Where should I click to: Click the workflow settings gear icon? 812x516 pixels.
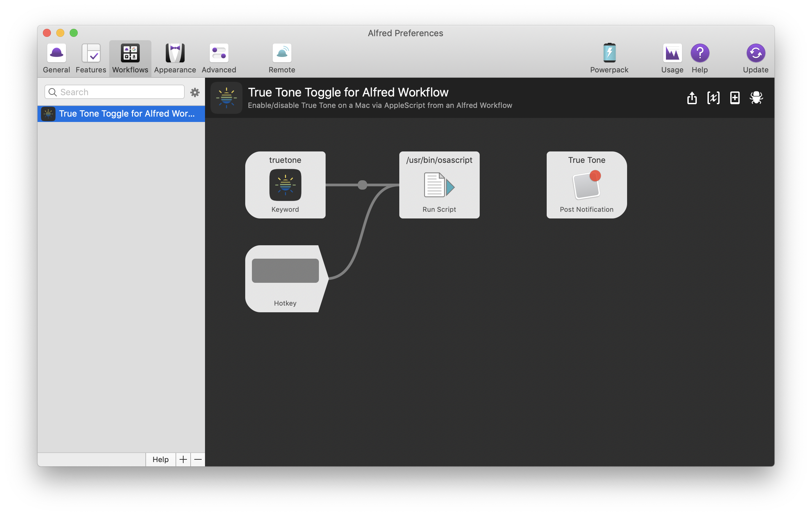point(195,92)
